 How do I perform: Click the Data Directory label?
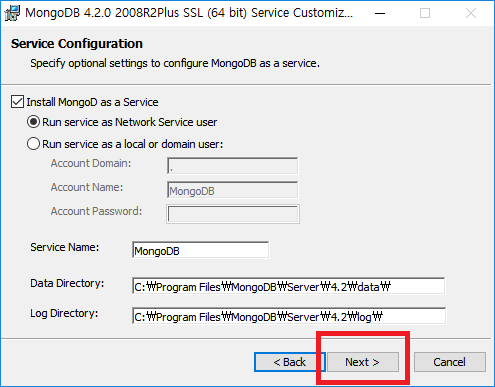67,283
